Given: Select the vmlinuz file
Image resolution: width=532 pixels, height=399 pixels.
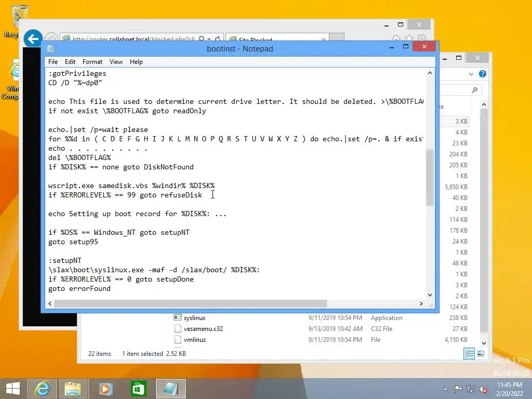Looking at the screenshot, I should click(195, 340).
